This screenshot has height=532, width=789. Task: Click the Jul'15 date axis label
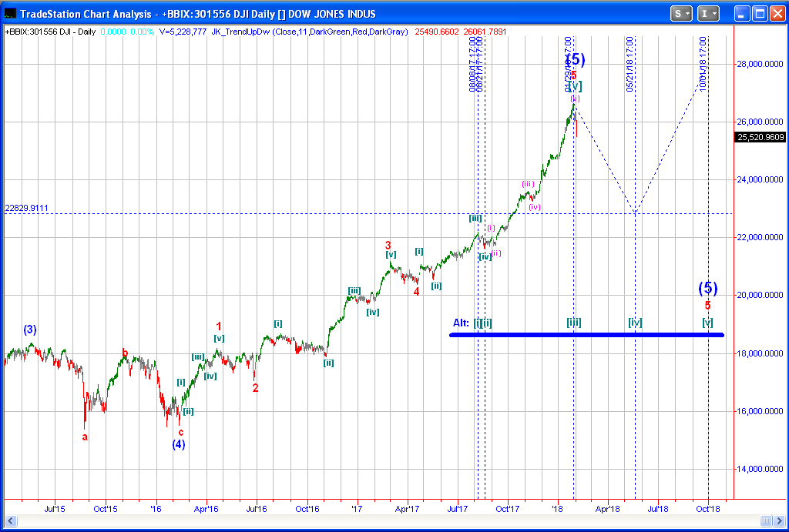click(55, 508)
